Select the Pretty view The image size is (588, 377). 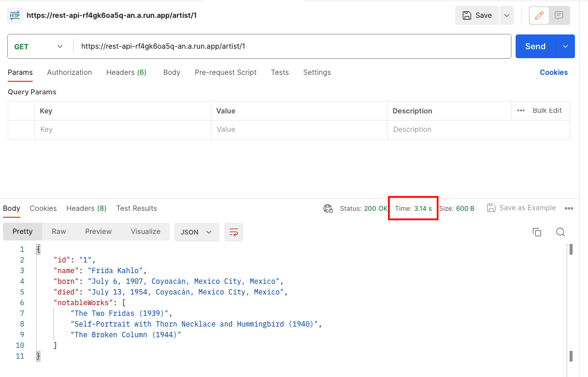coord(23,232)
